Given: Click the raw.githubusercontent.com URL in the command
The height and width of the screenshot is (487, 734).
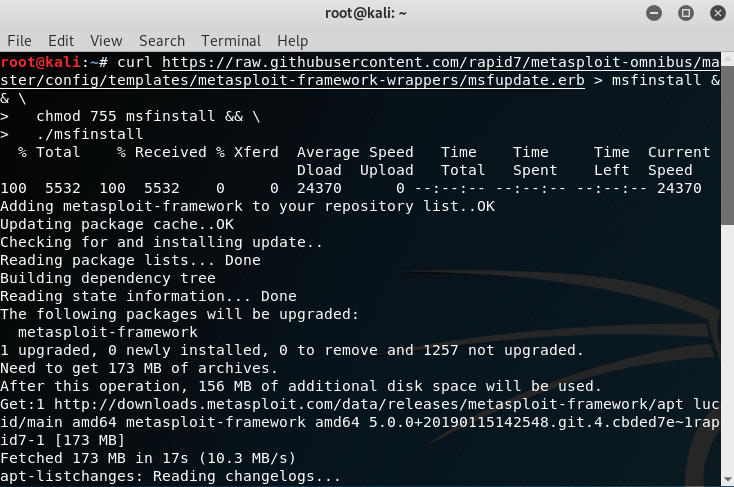Looking at the screenshot, I should [440, 62].
